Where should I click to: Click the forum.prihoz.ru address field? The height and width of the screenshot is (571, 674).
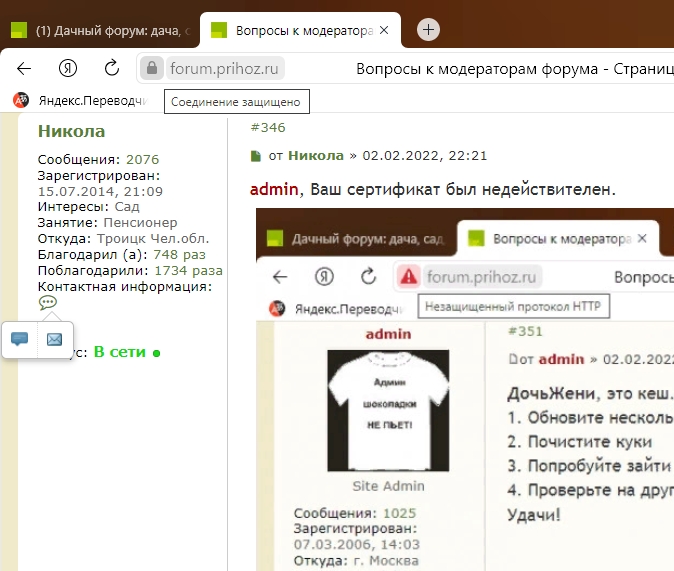pyautogui.click(x=226, y=69)
